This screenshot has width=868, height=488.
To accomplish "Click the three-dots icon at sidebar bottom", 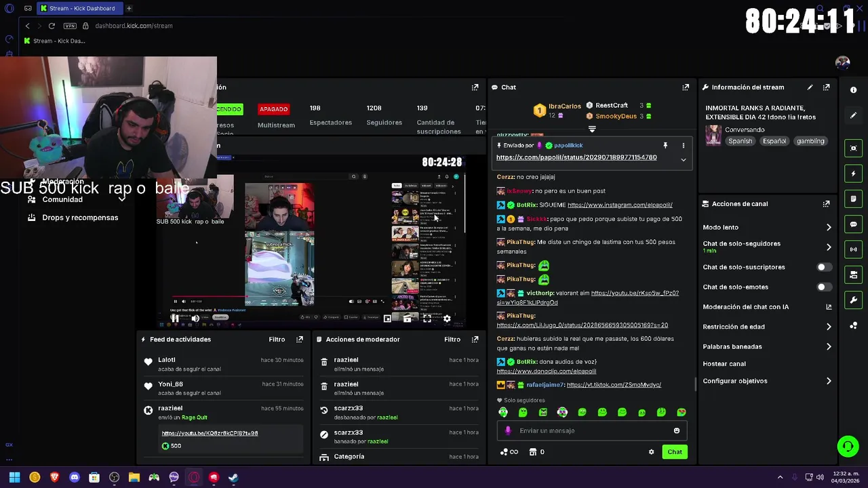I will click(x=853, y=326).
